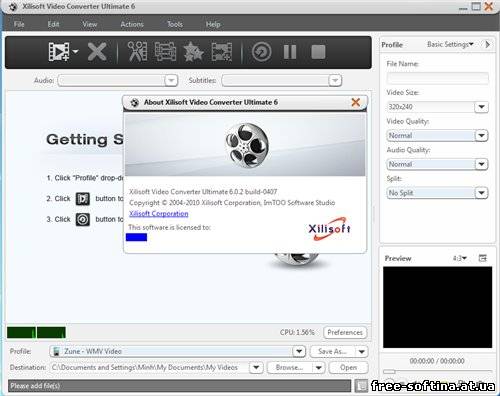Open the Effects stars tool
This screenshot has width=500, height=396.
[193, 52]
